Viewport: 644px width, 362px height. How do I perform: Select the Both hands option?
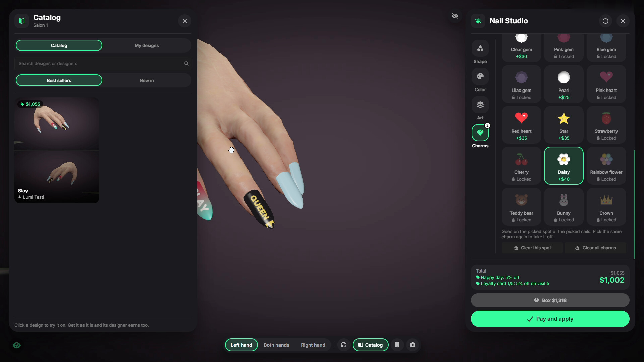(276, 345)
